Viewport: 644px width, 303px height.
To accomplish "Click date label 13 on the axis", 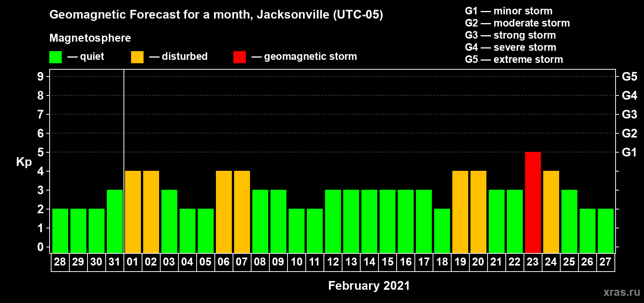I will (x=351, y=262).
